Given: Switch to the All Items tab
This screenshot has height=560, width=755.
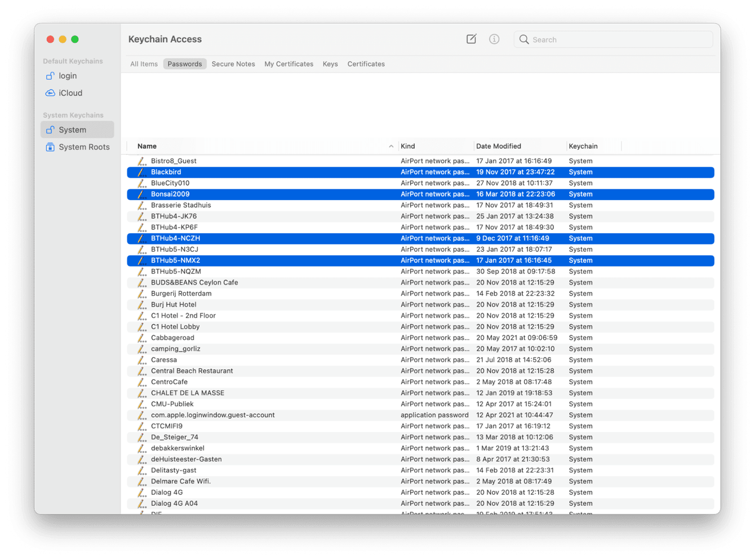Looking at the screenshot, I should click(144, 64).
